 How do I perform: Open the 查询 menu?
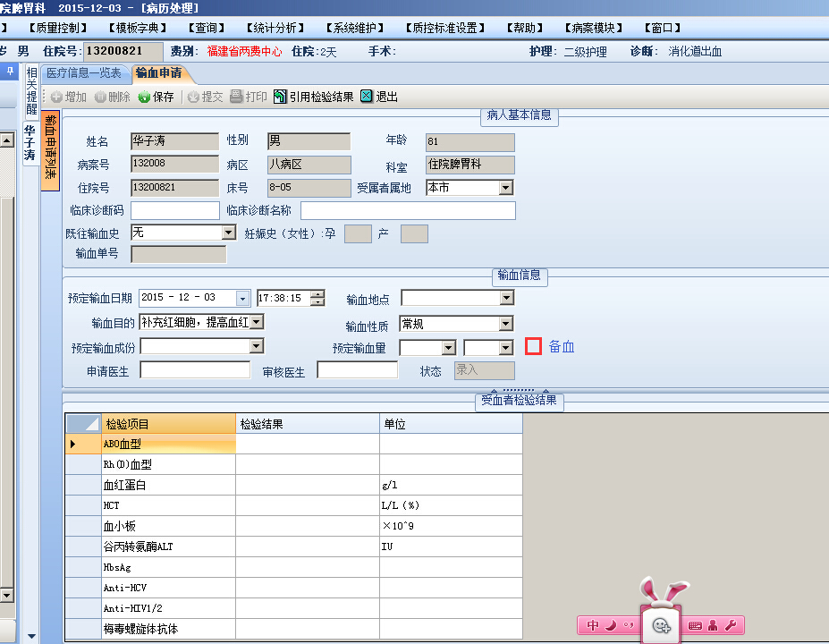[x=207, y=28]
